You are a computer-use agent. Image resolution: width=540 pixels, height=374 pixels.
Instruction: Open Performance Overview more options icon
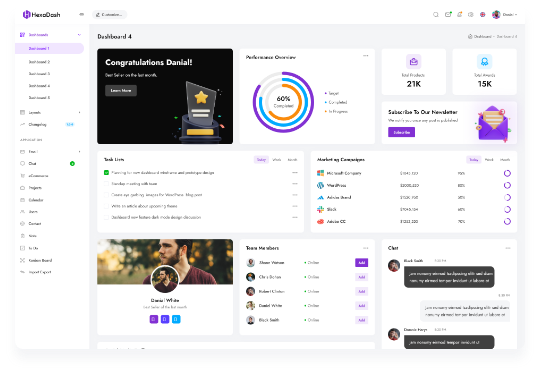coord(366,55)
